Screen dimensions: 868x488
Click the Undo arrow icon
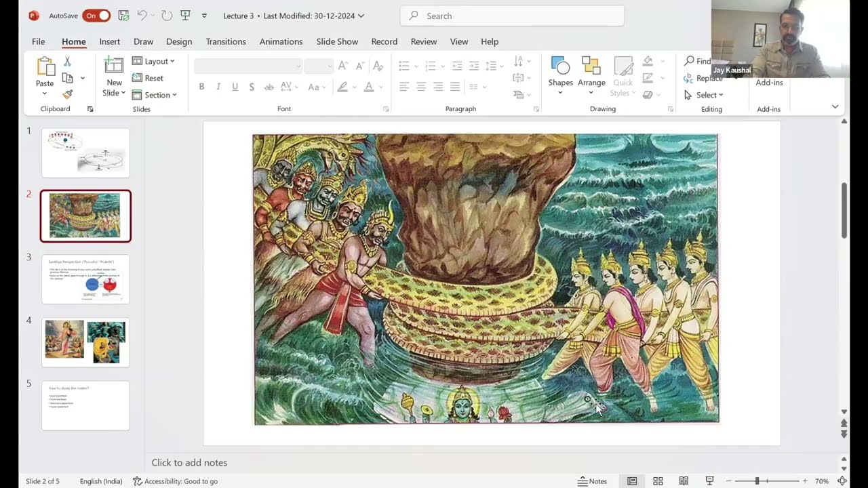pyautogui.click(x=142, y=16)
